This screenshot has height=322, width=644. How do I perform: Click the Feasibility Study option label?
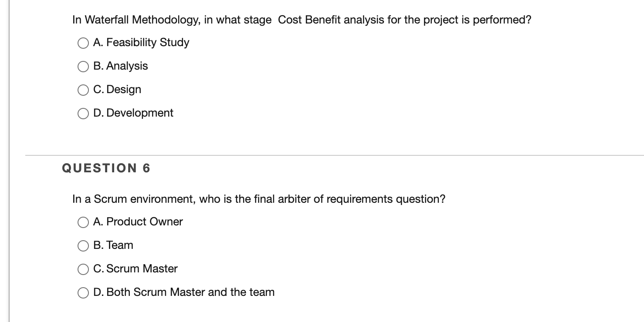[141, 42]
